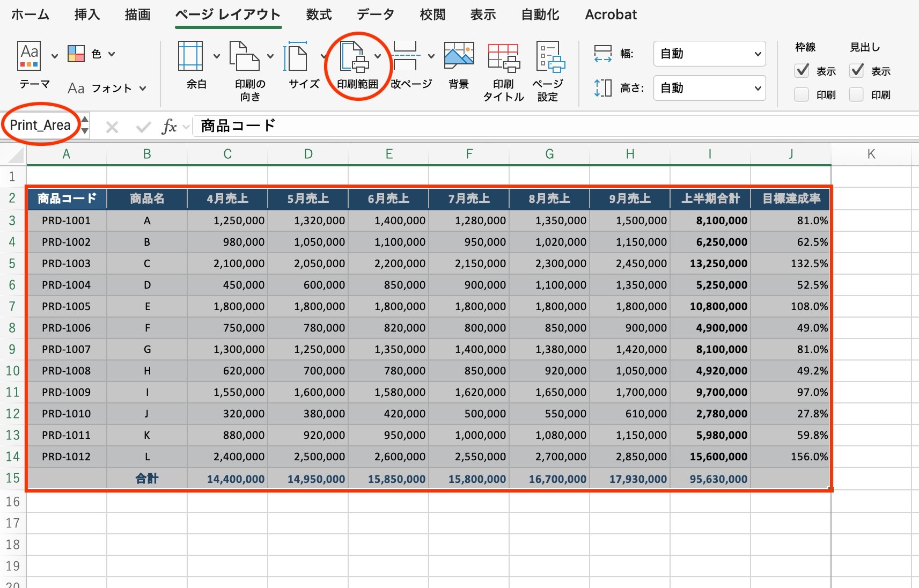The width and height of the screenshot is (919, 588).
Task: Switch to the 表示 tab
Action: [483, 14]
